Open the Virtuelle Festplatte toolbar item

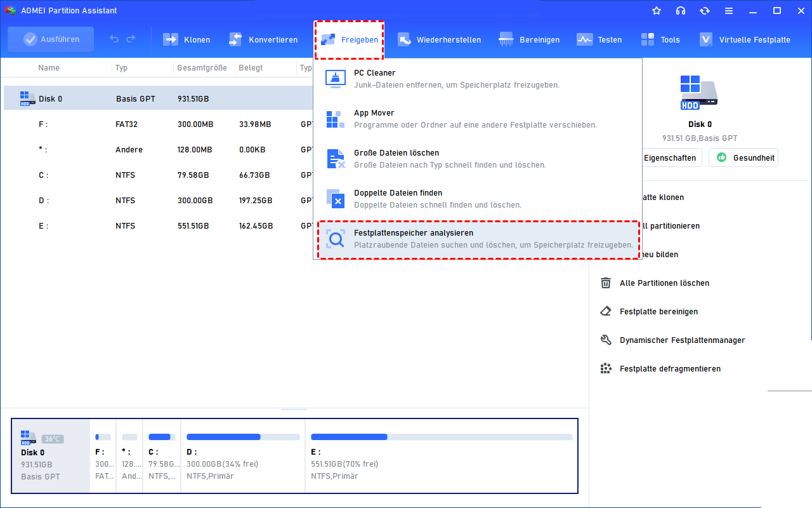point(745,39)
